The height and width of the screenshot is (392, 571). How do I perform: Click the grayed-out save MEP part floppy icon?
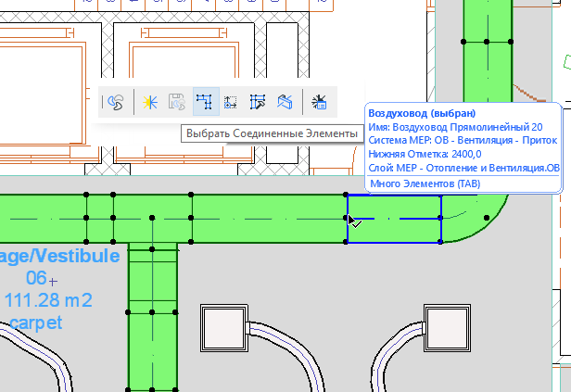coord(177,102)
